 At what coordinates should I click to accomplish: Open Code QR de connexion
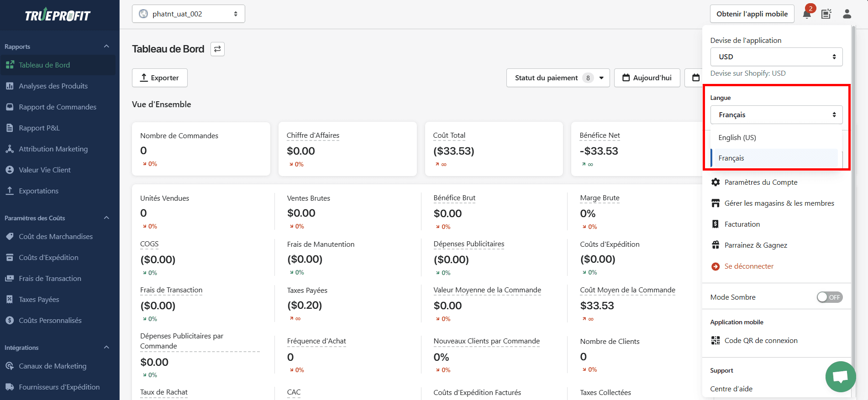[761, 340]
